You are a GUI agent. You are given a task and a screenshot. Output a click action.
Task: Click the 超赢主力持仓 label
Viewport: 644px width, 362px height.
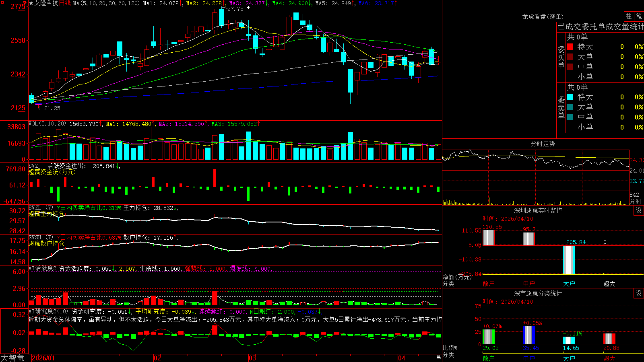[x=46, y=214]
